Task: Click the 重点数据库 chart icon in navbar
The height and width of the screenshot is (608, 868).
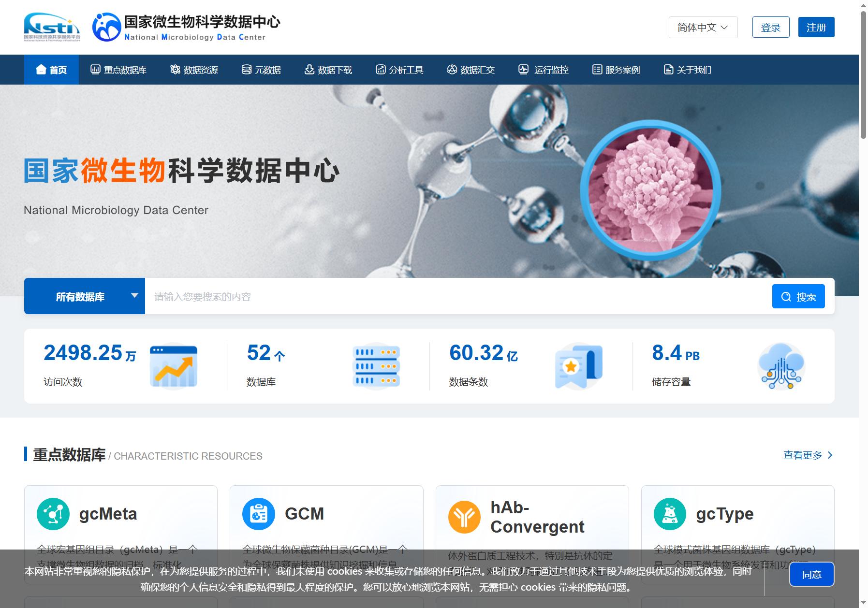Action: coord(96,70)
